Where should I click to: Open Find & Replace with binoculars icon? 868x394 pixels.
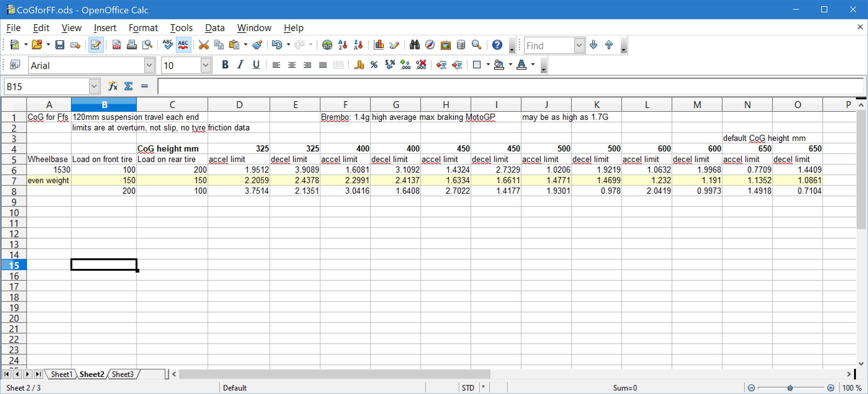click(x=414, y=45)
